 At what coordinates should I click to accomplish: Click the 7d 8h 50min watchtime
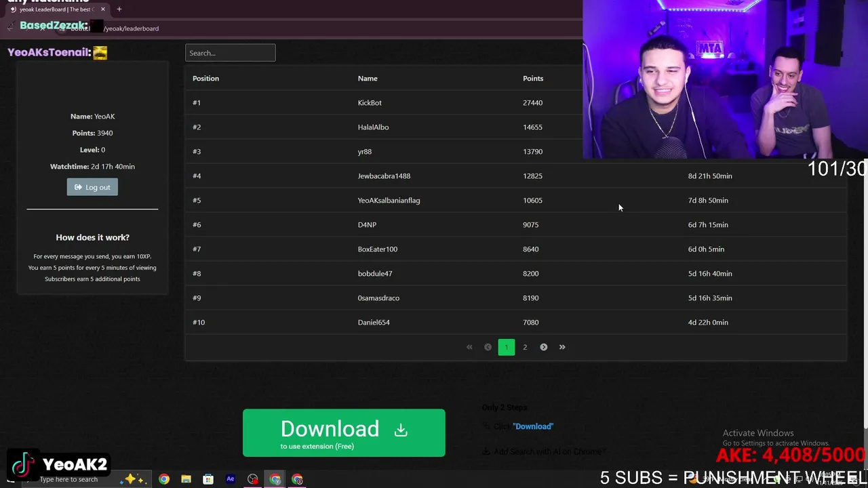tap(708, 201)
